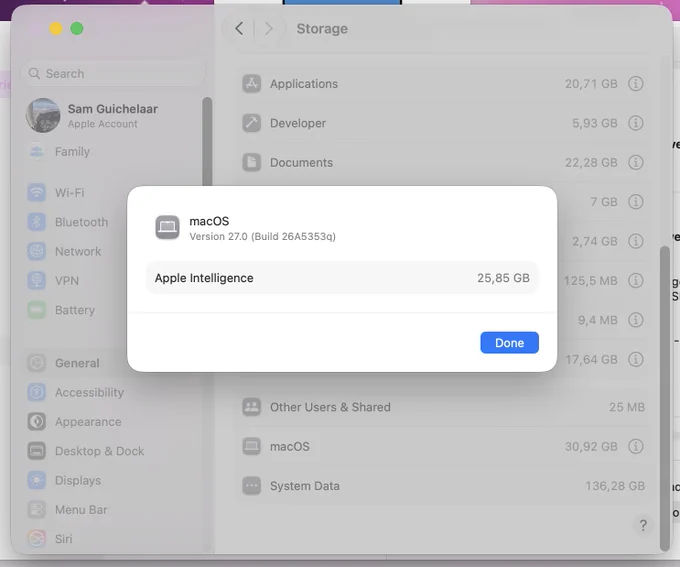Open the Menu Bar icon in the sidebar
The width and height of the screenshot is (680, 567).
[36, 509]
